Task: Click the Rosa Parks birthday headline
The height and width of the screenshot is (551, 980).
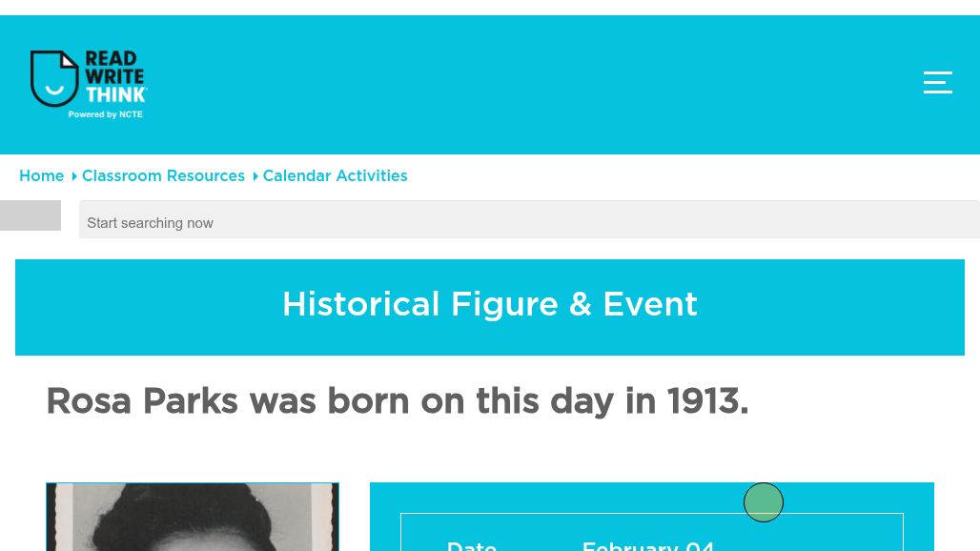Action: click(x=397, y=401)
